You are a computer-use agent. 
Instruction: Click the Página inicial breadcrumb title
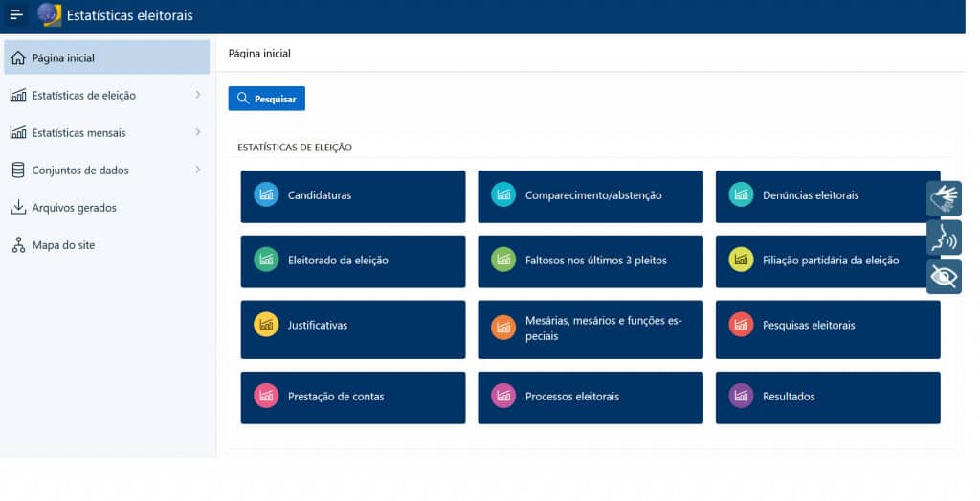(259, 54)
